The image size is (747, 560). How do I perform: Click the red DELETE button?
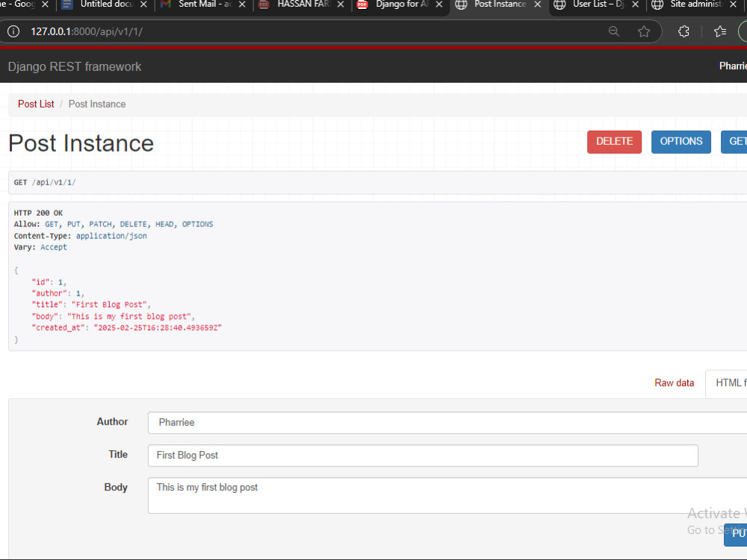(x=614, y=142)
